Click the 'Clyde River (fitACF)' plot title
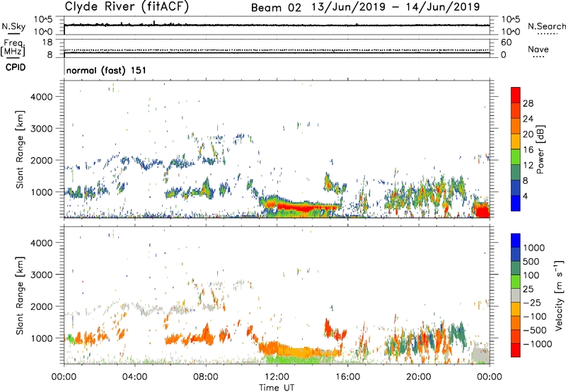Image resolution: width=566 pixels, height=392 pixels. click(x=127, y=6)
